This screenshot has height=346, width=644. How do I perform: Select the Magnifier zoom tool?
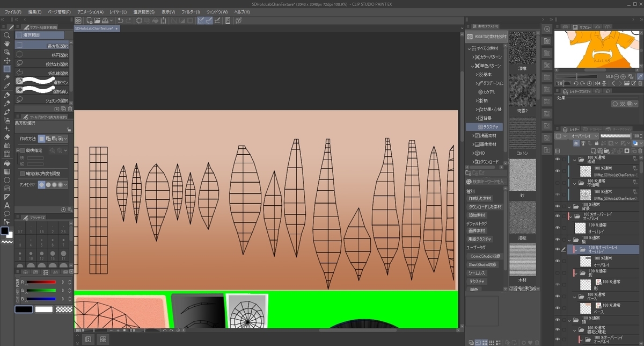tap(7, 35)
